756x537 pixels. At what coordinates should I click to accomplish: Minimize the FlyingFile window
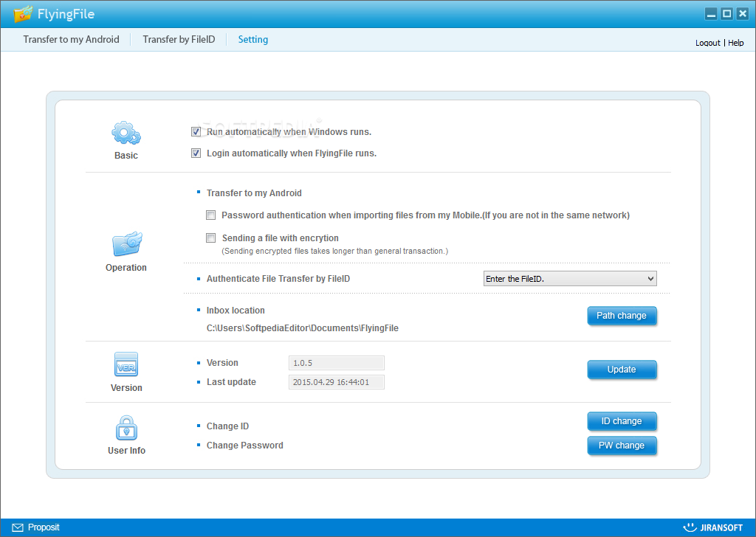click(711, 14)
